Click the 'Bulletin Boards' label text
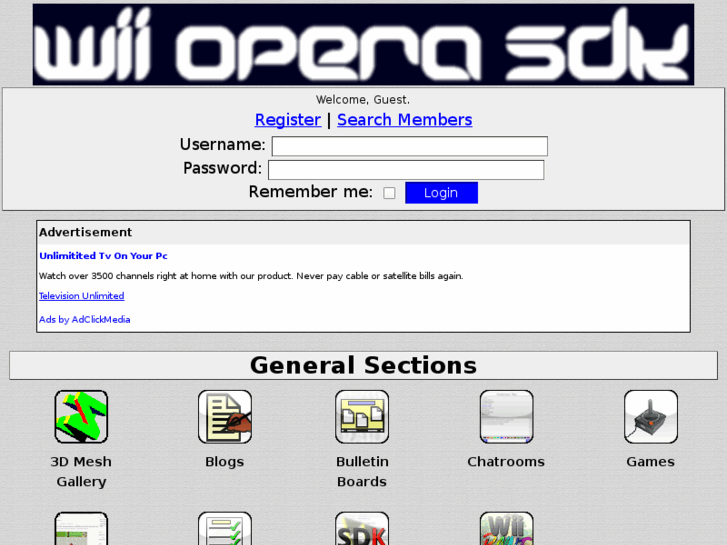The image size is (727, 545). click(x=362, y=471)
